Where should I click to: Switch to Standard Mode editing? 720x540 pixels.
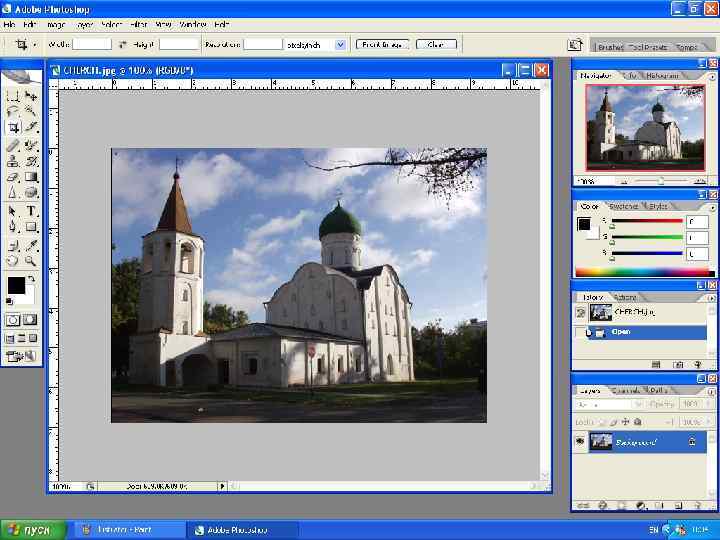point(13,320)
